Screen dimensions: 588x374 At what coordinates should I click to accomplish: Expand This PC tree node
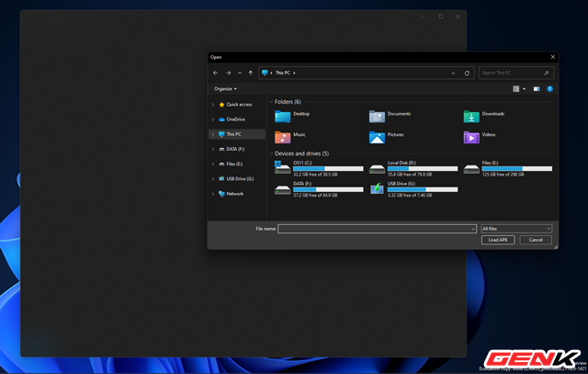(213, 134)
